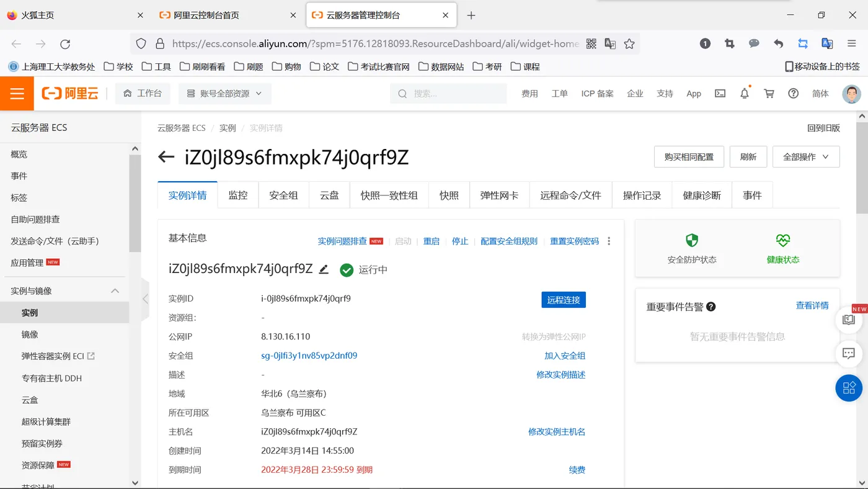Click the 续费 renewal link
The height and width of the screenshot is (489, 868).
pos(577,470)
